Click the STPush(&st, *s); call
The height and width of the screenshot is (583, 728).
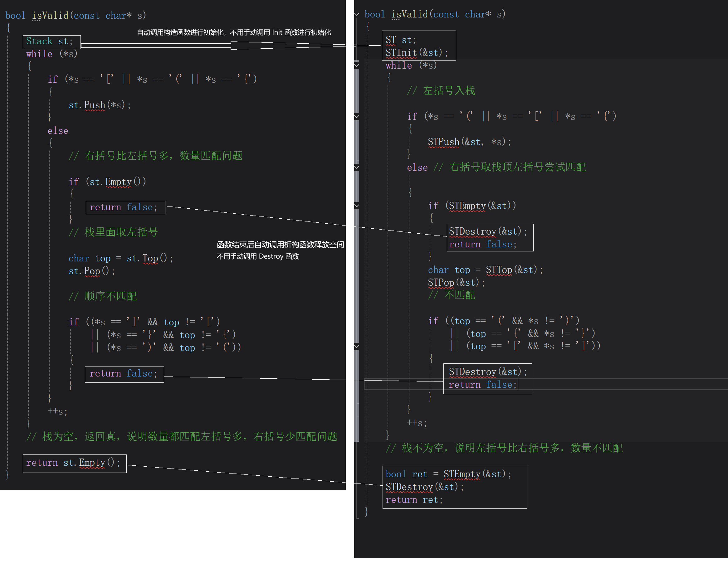pyautogui.click(x=469, y=142)
